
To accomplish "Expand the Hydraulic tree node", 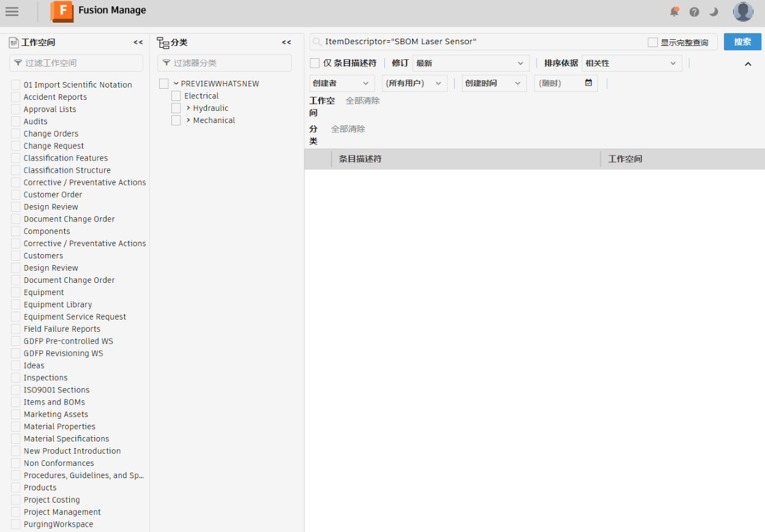I will [188, 108].
